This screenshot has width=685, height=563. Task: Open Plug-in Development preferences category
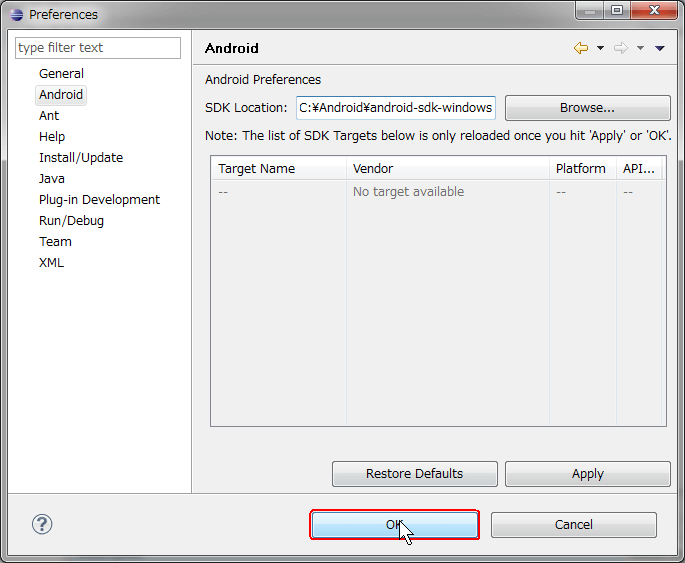pos(99,200)
